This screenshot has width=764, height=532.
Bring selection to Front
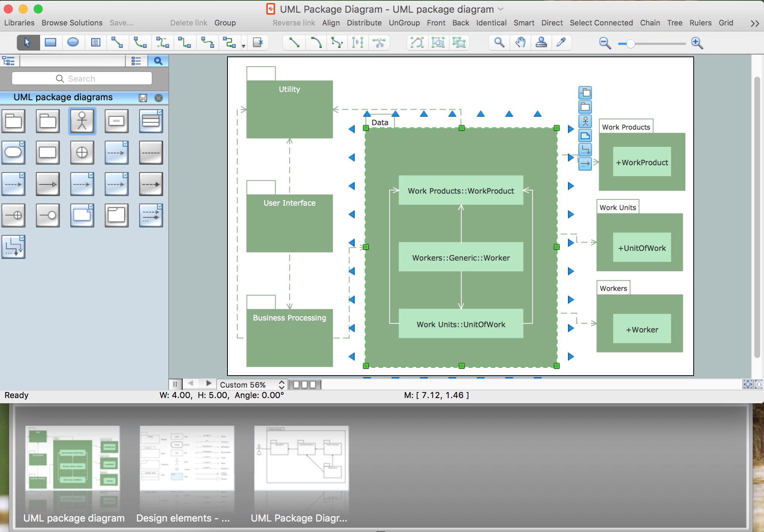[436, 23]
